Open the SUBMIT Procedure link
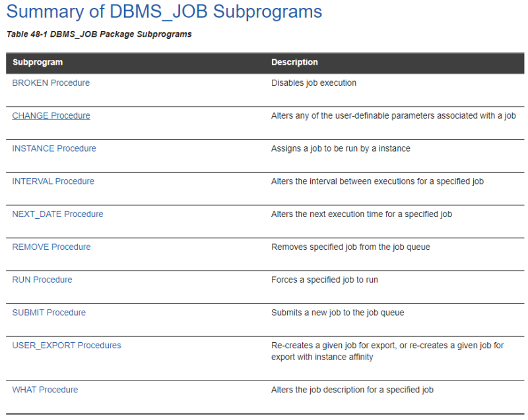This screenshot has height=420, width=528. pos(49,313)
